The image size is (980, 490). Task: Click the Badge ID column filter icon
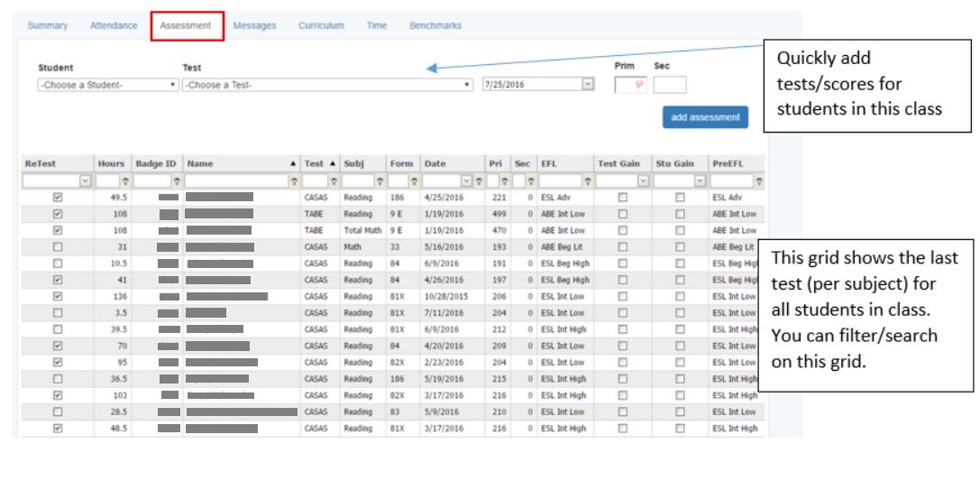[177, 181]
